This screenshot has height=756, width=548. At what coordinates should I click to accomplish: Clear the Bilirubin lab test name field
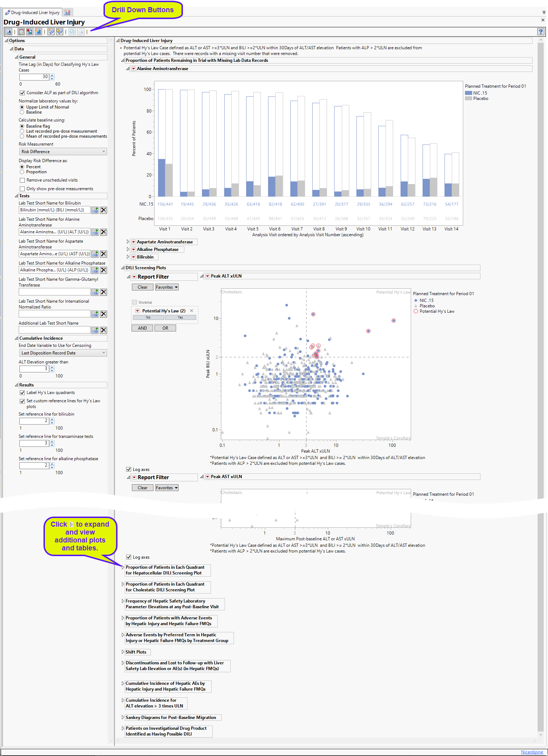[103, 210]
